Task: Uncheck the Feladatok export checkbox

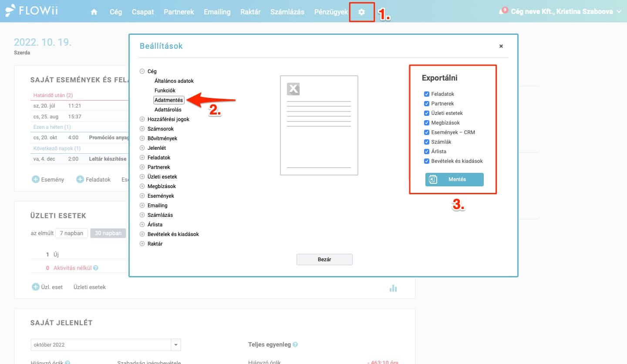Action: (427, 94)
